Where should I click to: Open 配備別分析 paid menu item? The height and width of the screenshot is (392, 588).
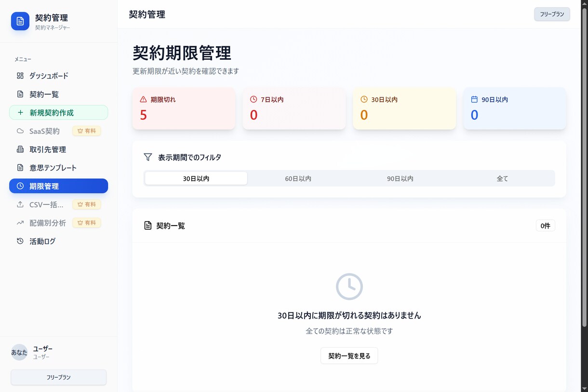[x=58, y=223]
